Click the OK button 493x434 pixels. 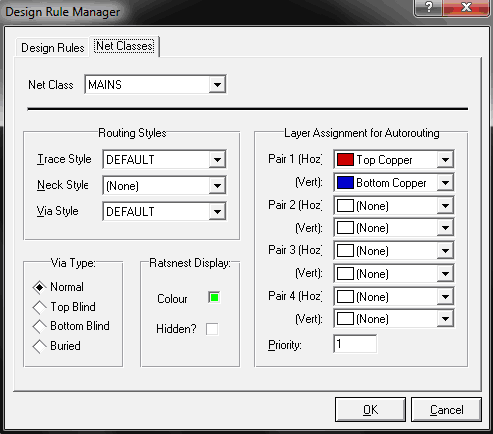click(370, 409)
